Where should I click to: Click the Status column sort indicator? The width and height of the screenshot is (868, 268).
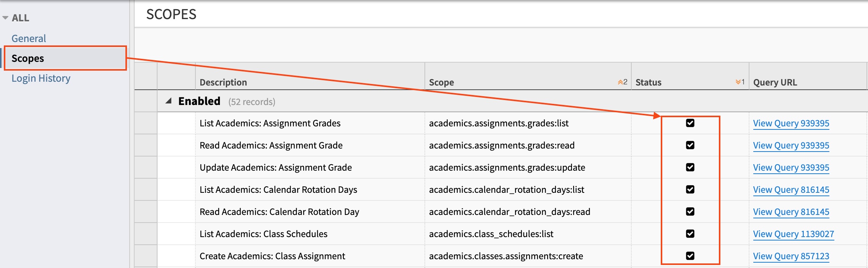(x=740, y=82)
